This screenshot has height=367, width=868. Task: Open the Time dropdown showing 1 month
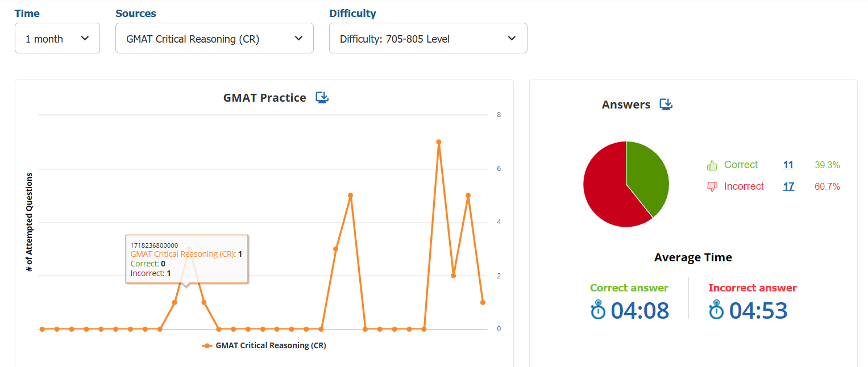click(57, 39)
